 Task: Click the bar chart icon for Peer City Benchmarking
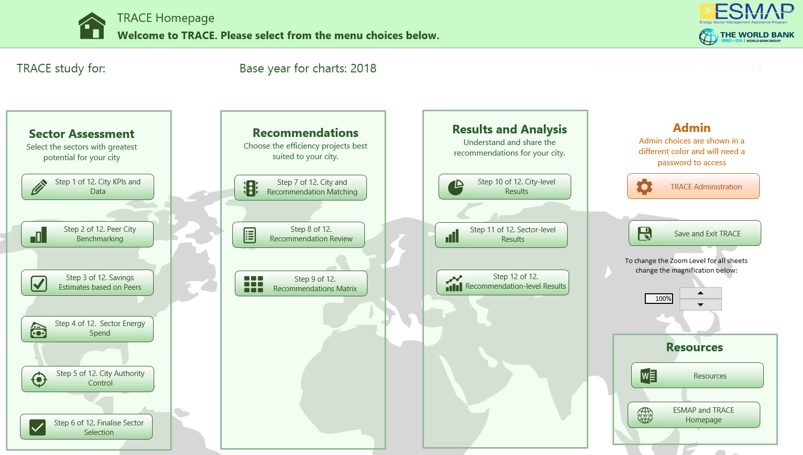(39, 235)
